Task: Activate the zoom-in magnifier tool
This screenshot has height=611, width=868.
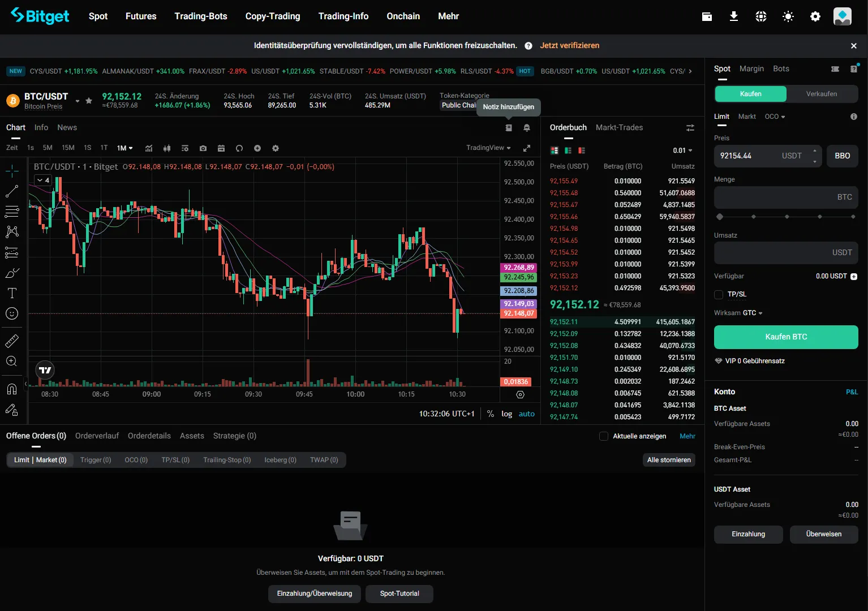Action: point(12,362)
